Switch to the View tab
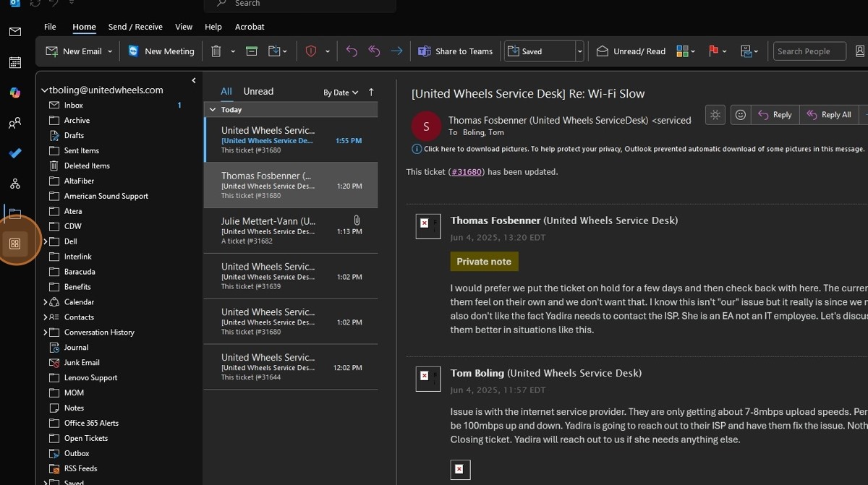 pos(184,27)
